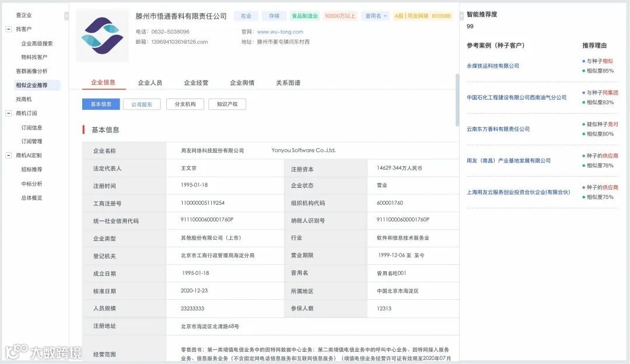Click organization code 600001760
630x364 pixels.
tap(390, 203)
